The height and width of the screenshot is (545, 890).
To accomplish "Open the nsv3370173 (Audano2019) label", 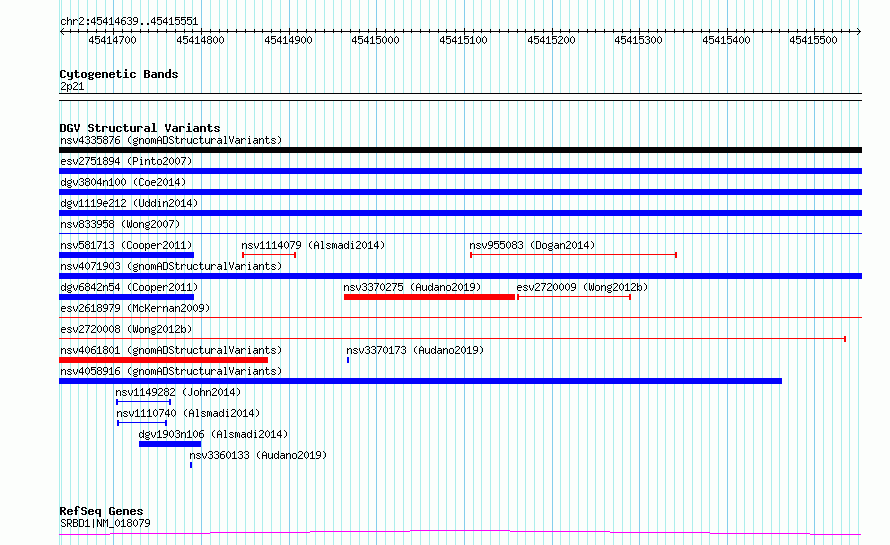I will pyautogui.click(x=415, y=350).
